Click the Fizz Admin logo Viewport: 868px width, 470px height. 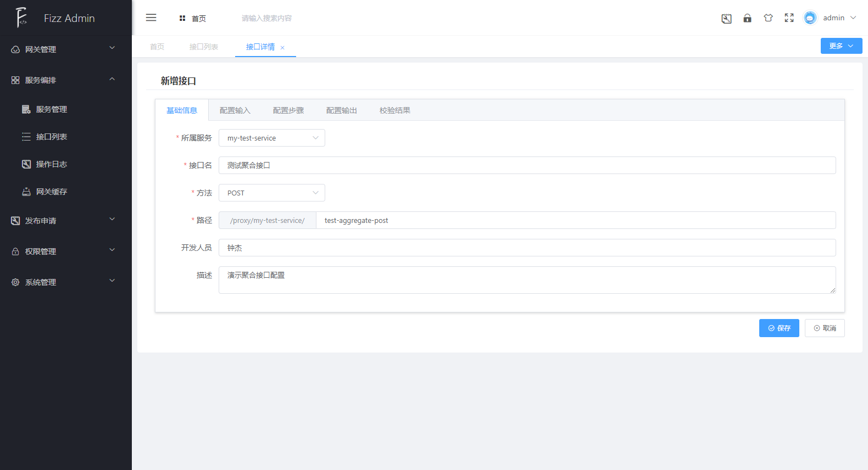22,18
